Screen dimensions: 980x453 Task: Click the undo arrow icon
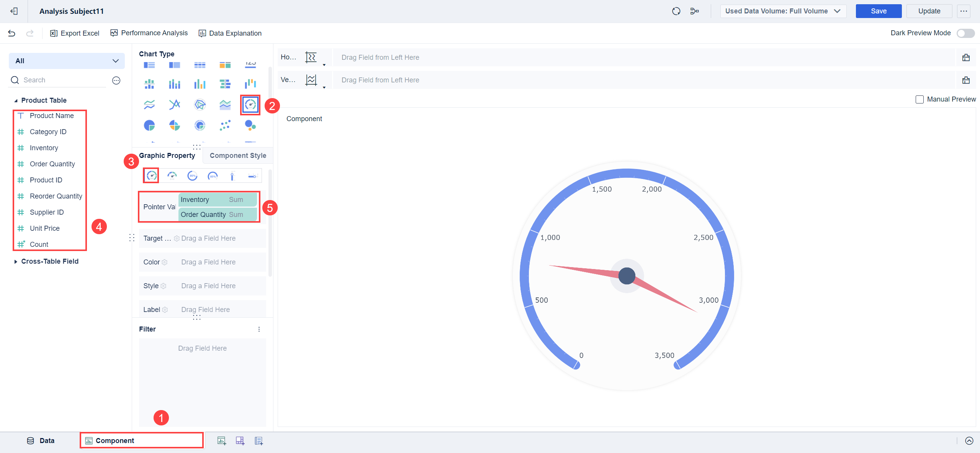pos(11,33)
